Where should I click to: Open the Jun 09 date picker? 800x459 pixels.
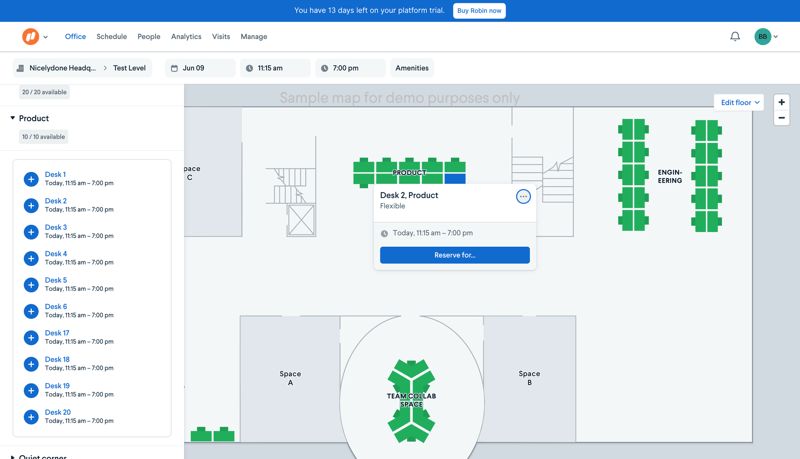tap(200, 68)
